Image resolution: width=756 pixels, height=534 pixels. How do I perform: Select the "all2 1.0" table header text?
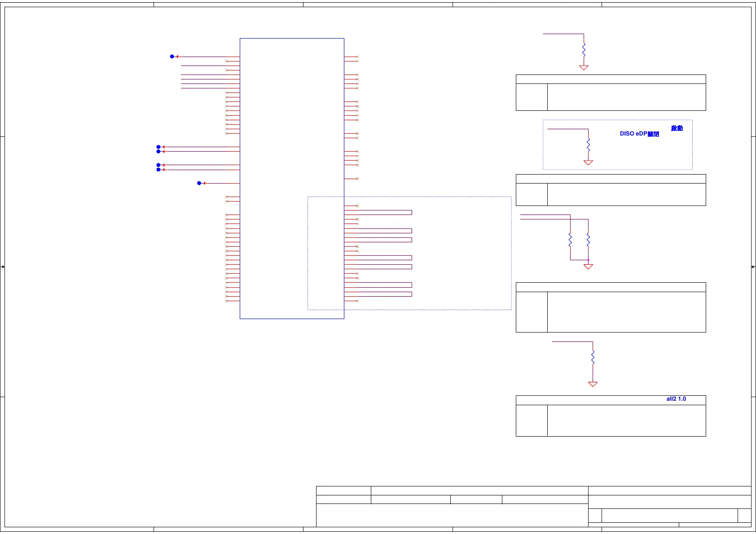pos(676,399)
